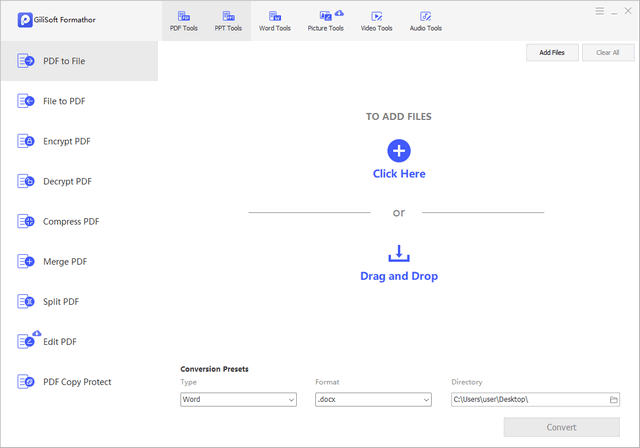Image resolution: width=640 pixels, height=448 pixels.
Task: Select the Merge PDF icon
Action: pyautogui.click(x=26, y=261)
